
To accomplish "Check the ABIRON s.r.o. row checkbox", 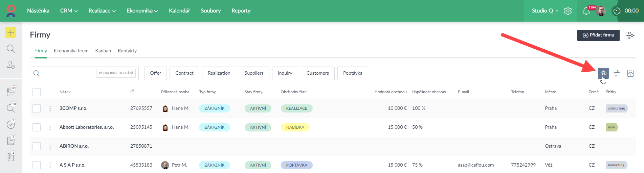I will 37,146.
